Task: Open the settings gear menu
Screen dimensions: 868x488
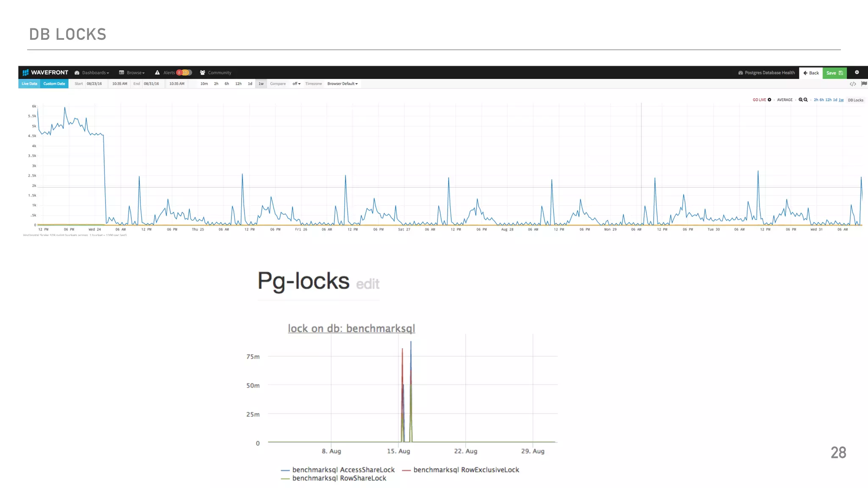Action: [x=857, y=72]
